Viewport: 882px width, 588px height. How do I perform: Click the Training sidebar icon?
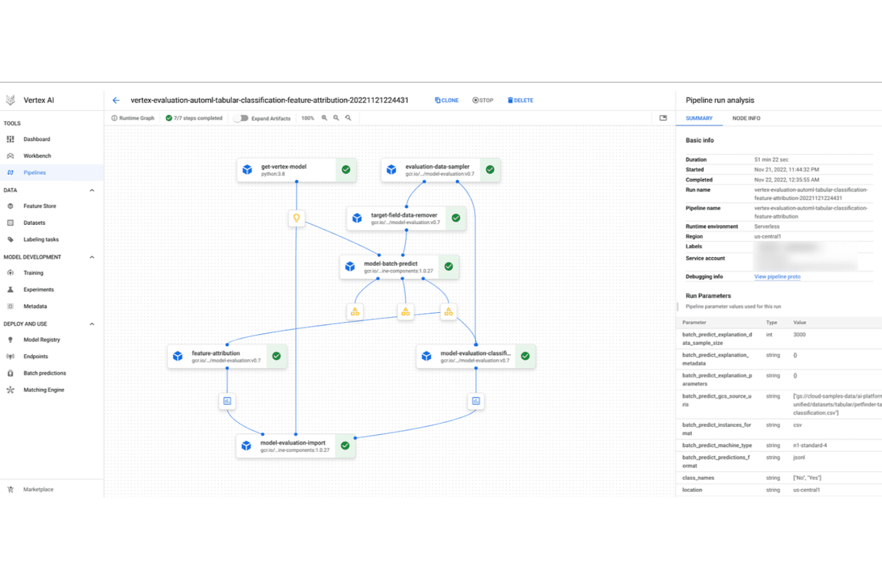click(10, 272)
